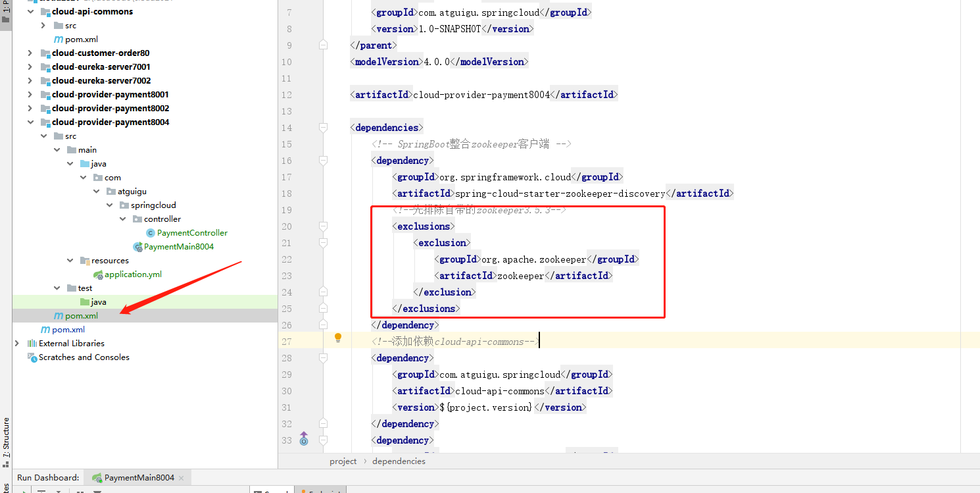Collapse the controller package node
Screen dimensions: 980x493
tap(123, 219)
